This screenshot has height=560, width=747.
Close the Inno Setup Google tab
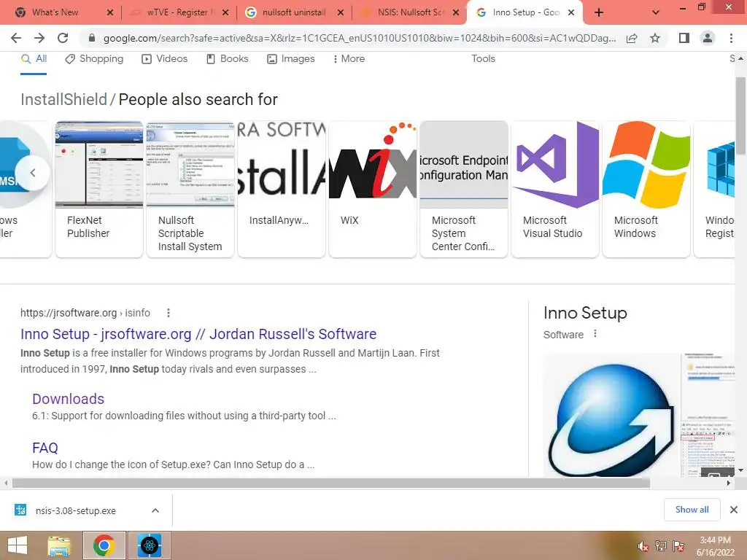pos(570,12)
